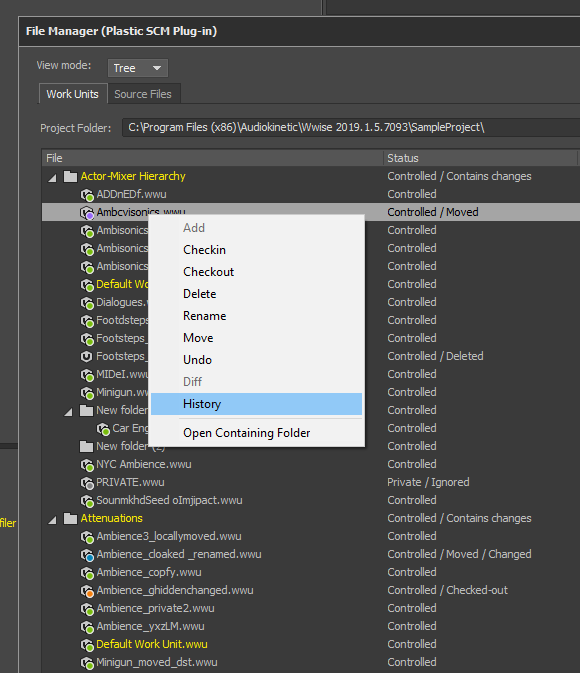The width and height of the screenshot is (580, 673).
Task: Choose Move from the context menu
Action: (x=256, y=338)
